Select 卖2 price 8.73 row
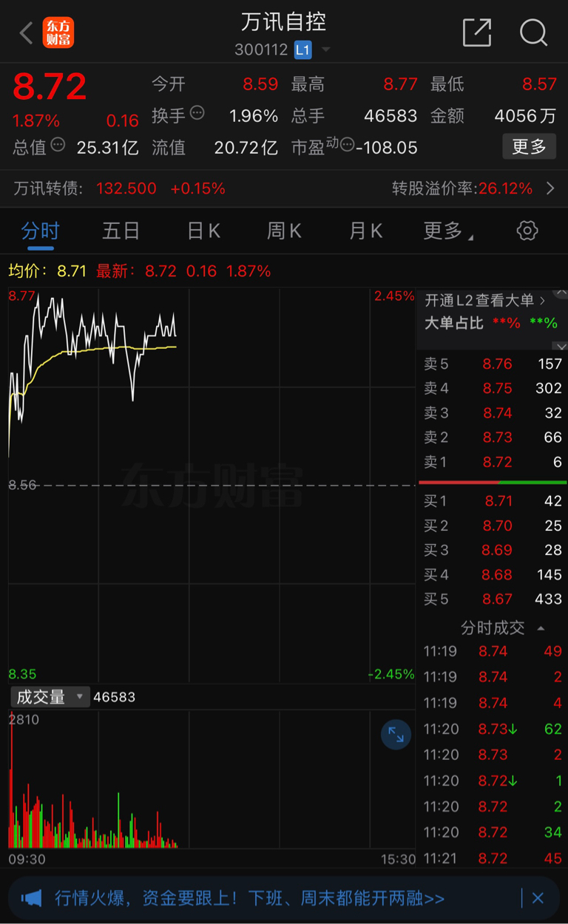The height and width of the screenshot is (924, 568). 493,437
